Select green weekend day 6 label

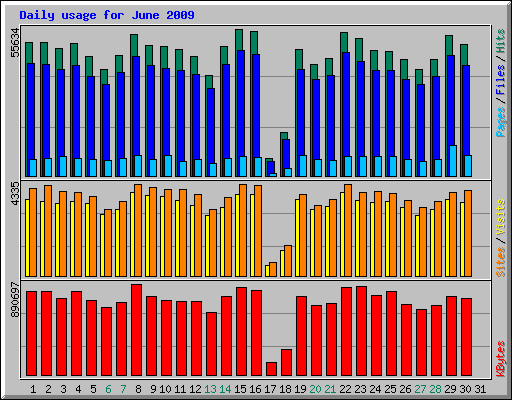(x=108, y=389)
